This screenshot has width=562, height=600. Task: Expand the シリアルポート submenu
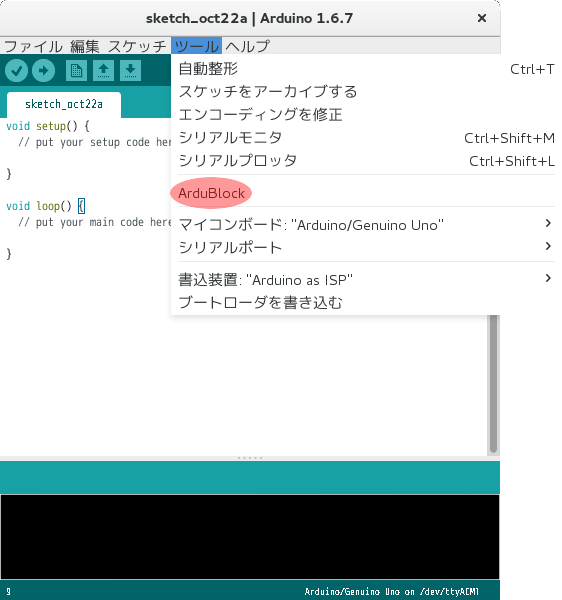click(x=366, y=248)
